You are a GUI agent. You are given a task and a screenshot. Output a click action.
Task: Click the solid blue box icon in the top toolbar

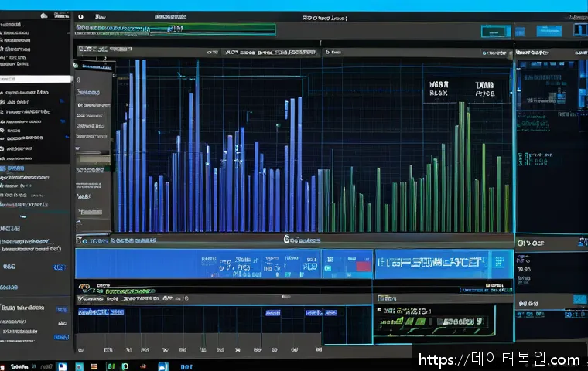pos(579,29)
